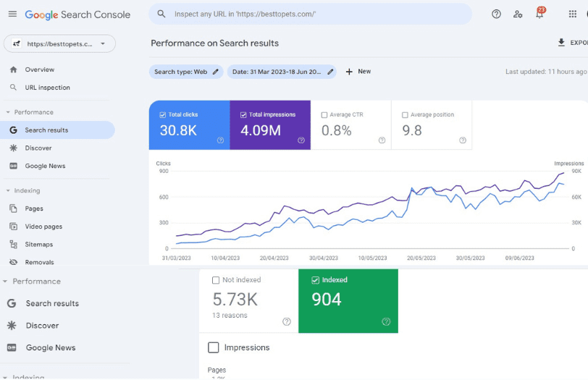Click the 'Performance on Search results' heading

tap(214, 43)
